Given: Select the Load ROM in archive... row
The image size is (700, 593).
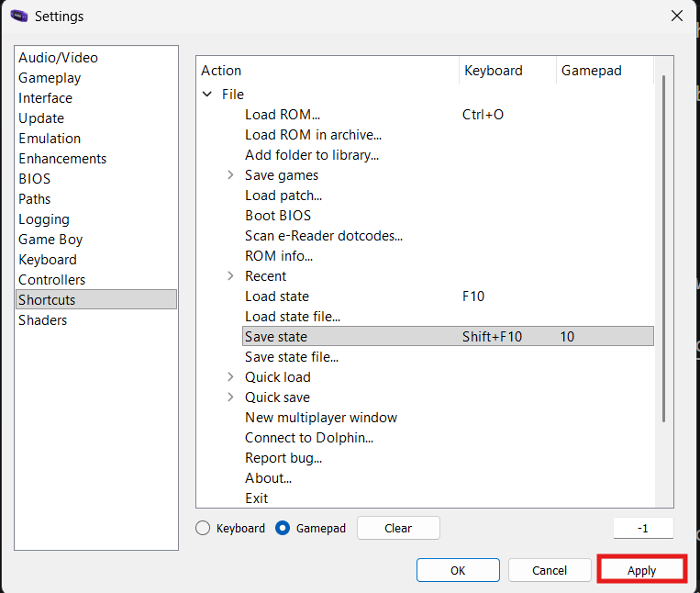Looking at the screenshot, I should click(x=448, y=134).
